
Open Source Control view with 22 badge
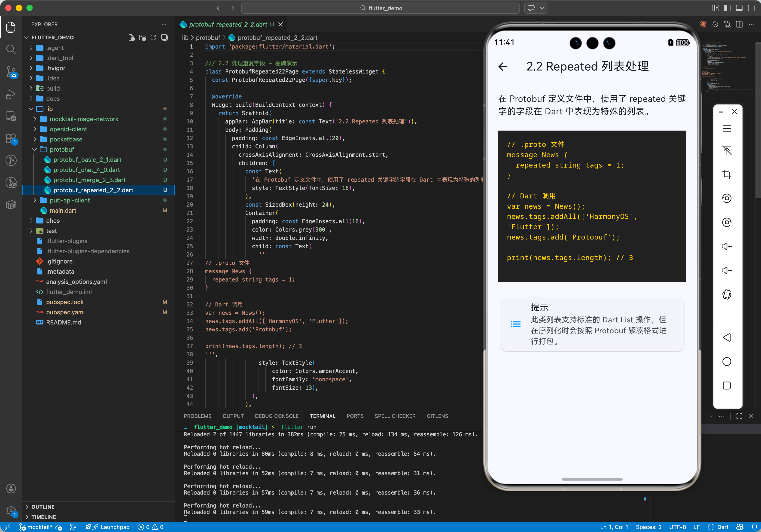(11, 71)
